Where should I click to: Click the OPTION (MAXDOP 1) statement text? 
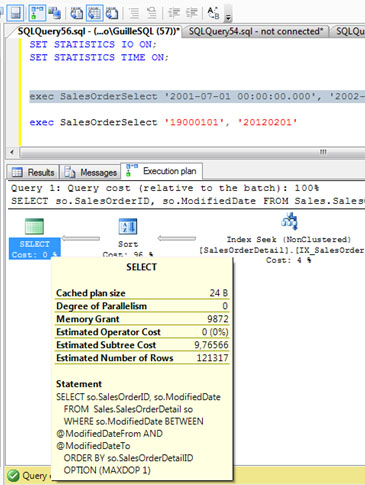[x=107, y=470]
